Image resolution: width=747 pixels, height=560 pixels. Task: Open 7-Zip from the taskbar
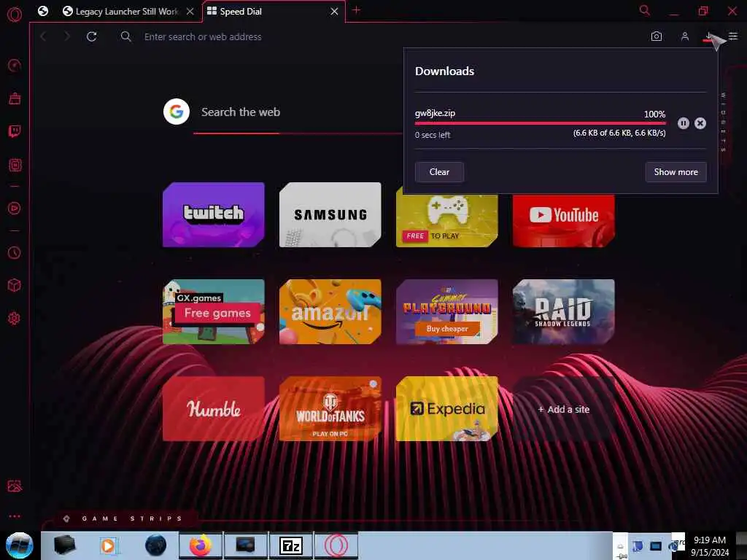291,545
